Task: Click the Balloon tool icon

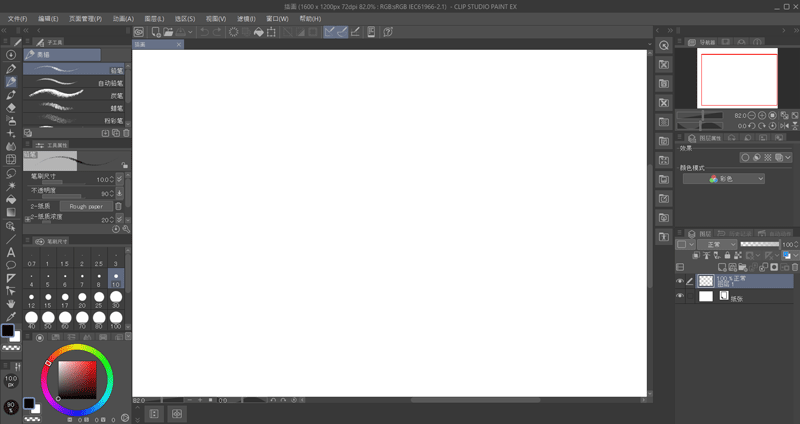Action: coord(11,265)
